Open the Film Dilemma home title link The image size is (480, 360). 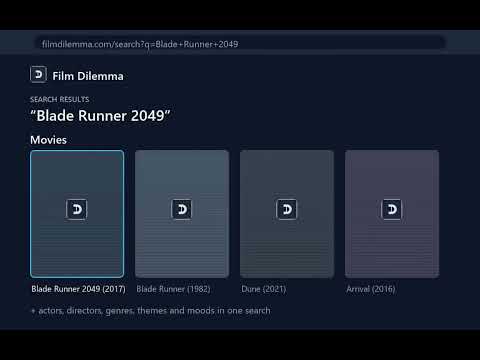(x=88, y=76)
